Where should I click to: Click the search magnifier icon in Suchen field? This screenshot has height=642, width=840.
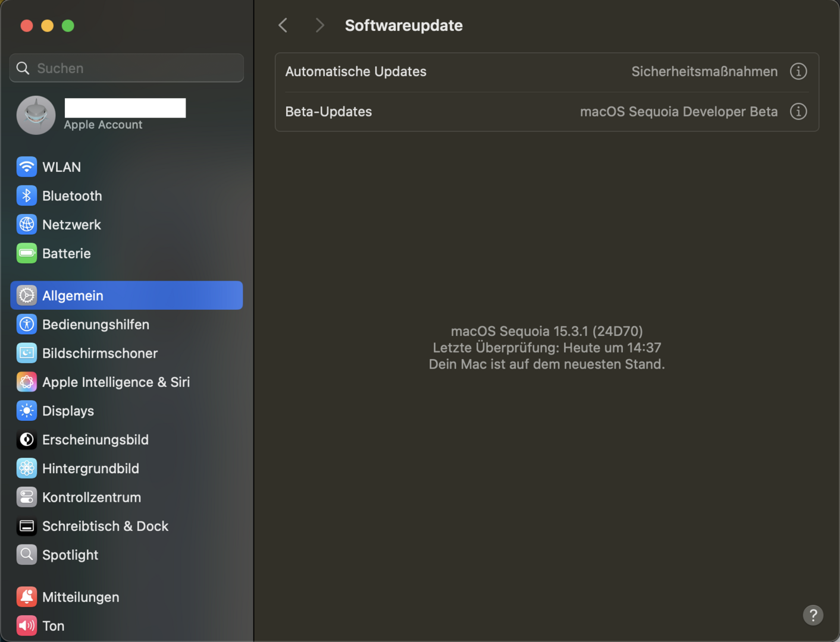[x=23, y=68]
